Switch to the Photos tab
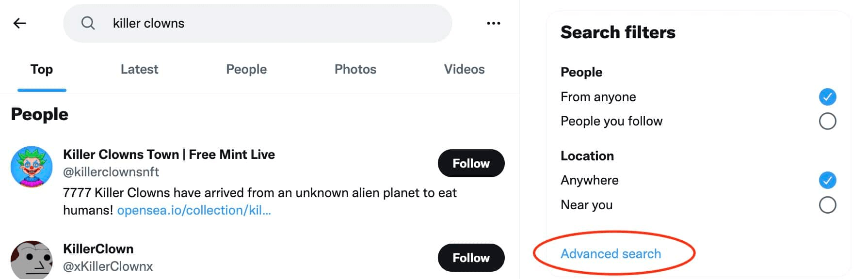The height and width of the screenshot is (279, 868). (x=355, y=69)
